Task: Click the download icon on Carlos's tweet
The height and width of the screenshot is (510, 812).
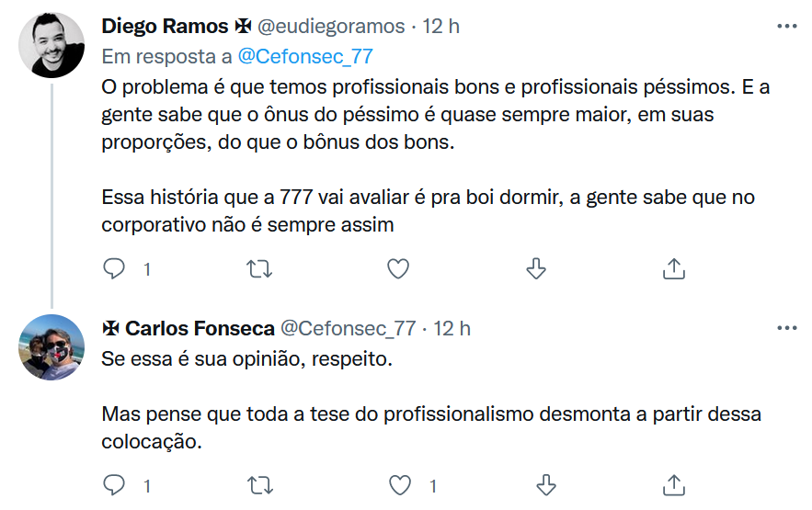Action: click(547, 484)
